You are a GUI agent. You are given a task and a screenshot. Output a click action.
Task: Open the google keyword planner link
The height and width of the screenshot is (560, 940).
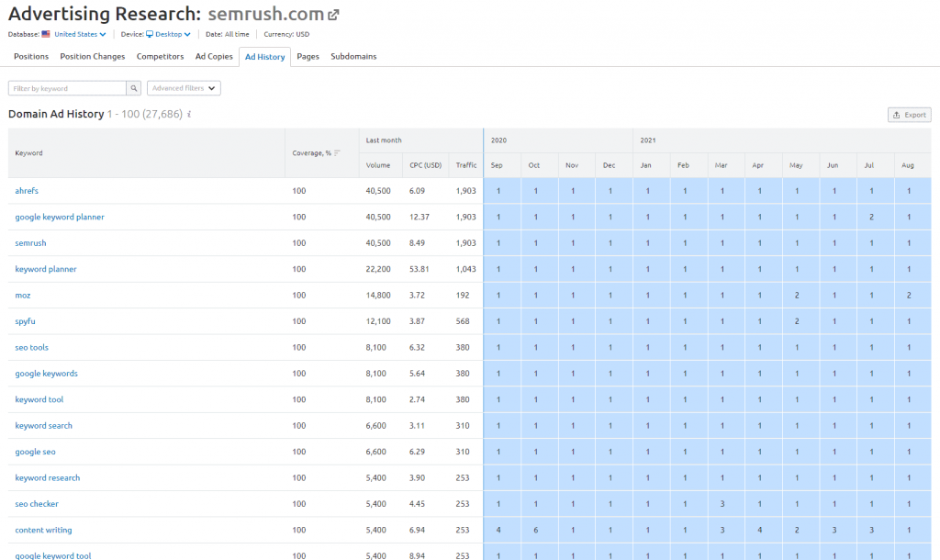60,217
